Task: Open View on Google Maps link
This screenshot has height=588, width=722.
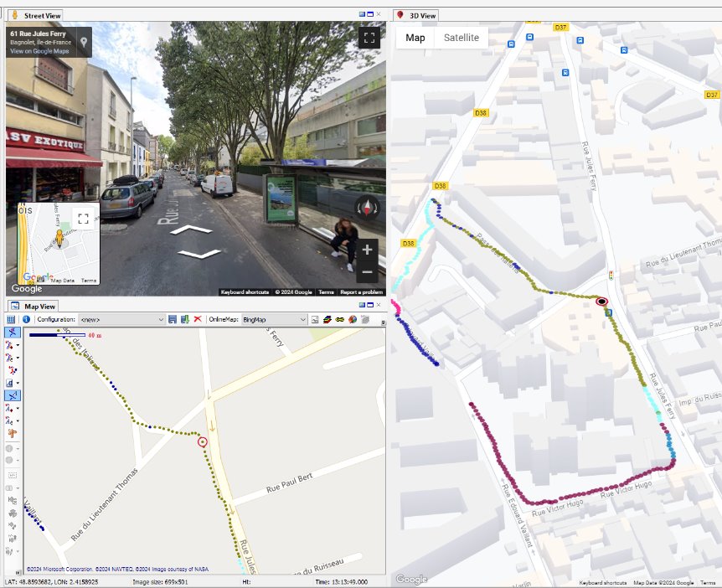Action: tap(39, 51)
